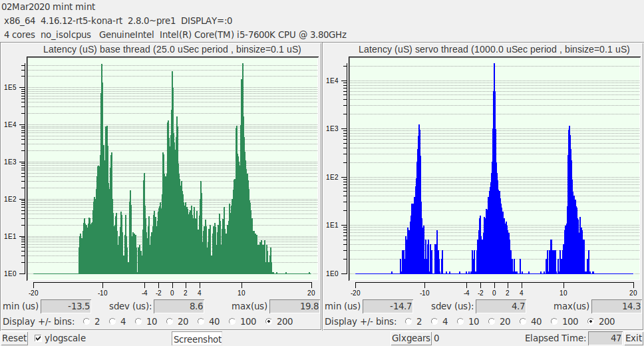Select 100 bins for base thread display
Image resolution: width=644 pixels, height=346 pixels.
(x=232, y=321)
